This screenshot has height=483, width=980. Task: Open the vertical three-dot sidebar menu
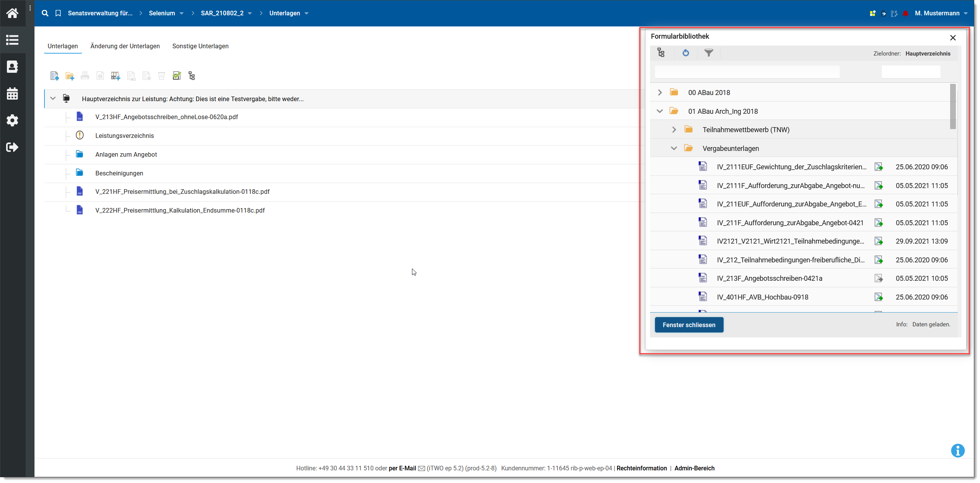(x=30, y=8)
